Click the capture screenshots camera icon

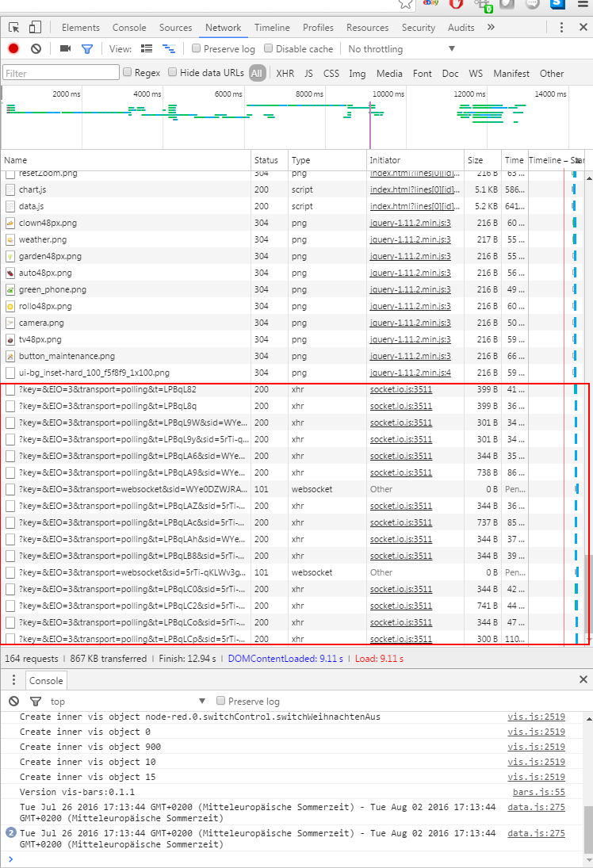point(65,49)
